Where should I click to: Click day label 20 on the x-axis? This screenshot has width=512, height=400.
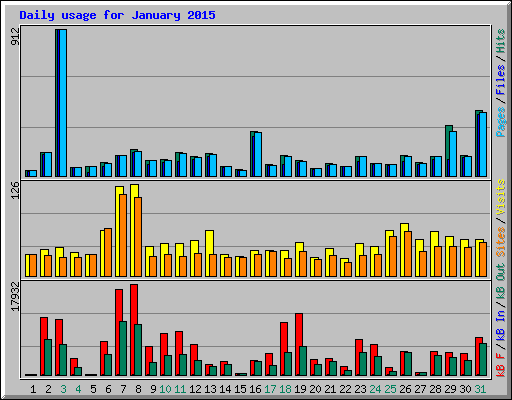(315, 389)
